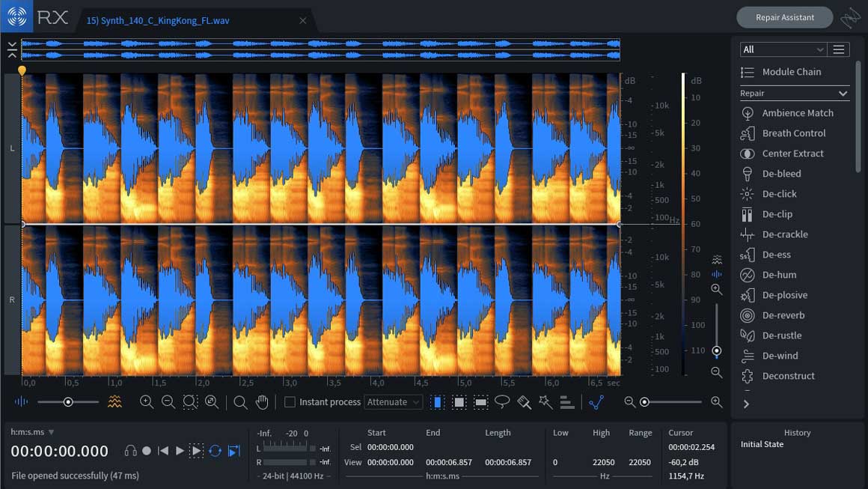
Task: Click the De-plosive module icon
Action: click(748, 295)
